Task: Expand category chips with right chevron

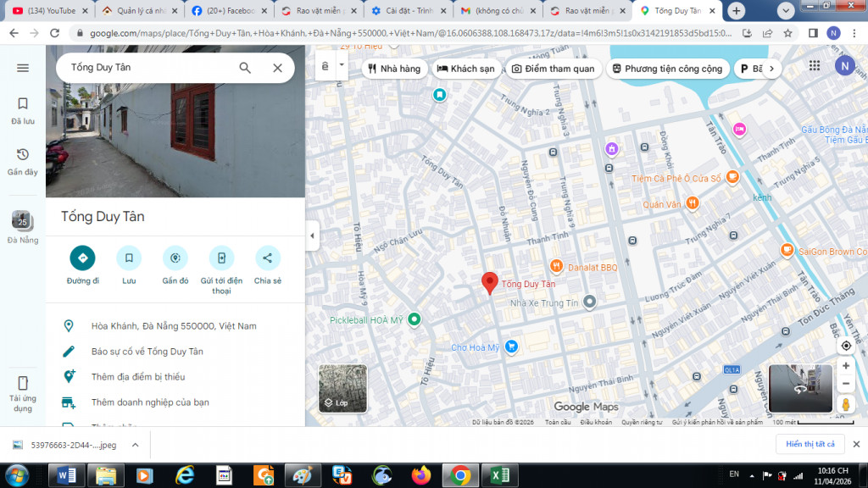Action: (x=771, y=69)
